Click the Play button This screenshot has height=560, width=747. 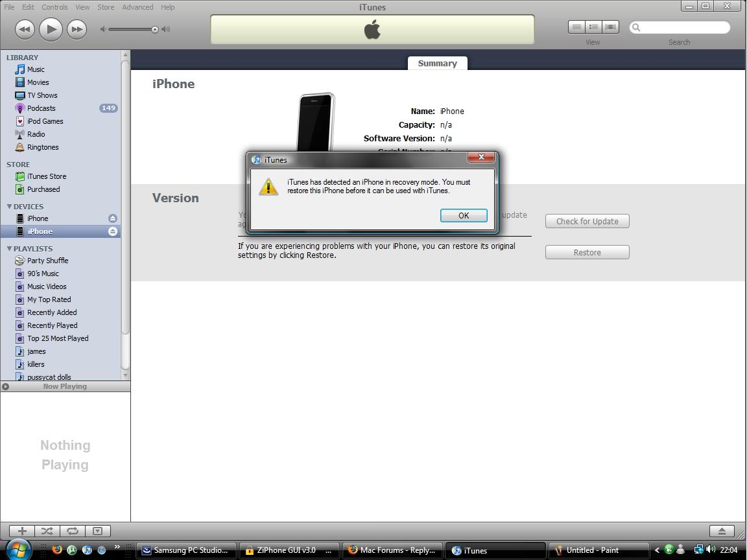pos(51,30)
